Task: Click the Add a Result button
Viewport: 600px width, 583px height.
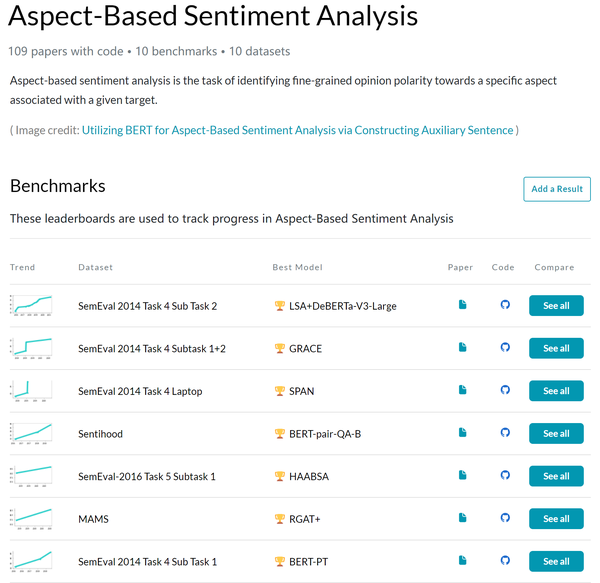Action: [557, 189]
